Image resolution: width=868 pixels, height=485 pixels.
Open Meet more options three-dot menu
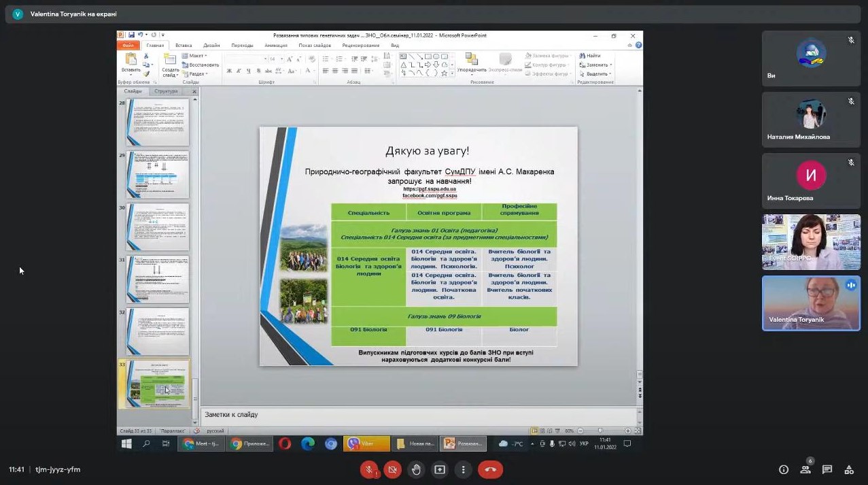point(463,469)
